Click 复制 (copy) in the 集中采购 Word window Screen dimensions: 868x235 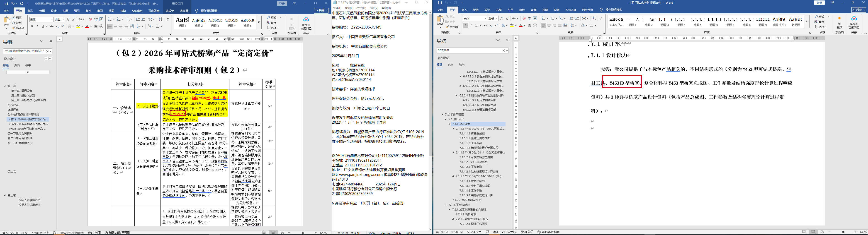point(17,23)
